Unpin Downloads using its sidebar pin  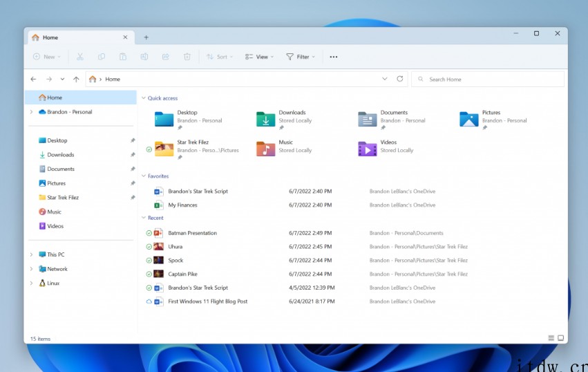click(x=133, y=155)
